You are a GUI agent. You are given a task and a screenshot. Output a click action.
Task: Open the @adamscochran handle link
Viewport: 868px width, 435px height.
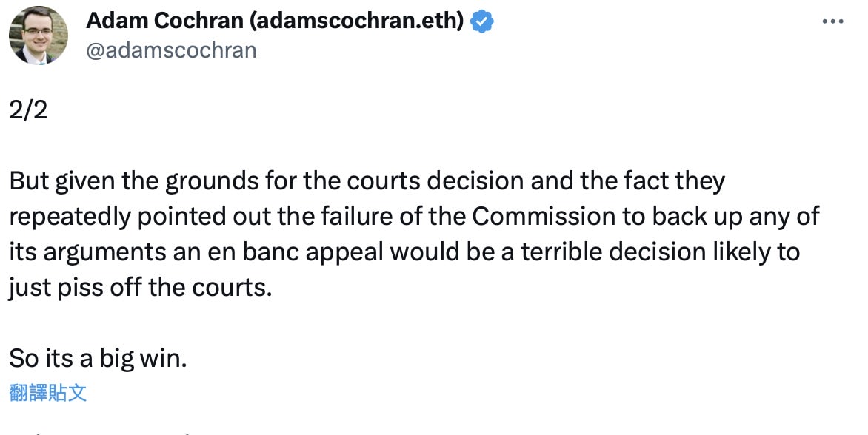[x=171, y=50]
